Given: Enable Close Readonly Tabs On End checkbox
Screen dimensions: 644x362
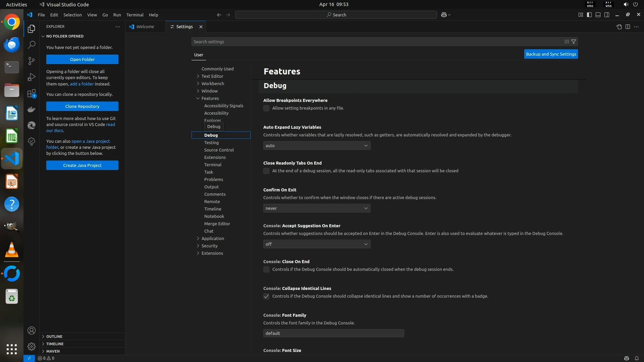Looking at the screenshot, I should 266,171.
